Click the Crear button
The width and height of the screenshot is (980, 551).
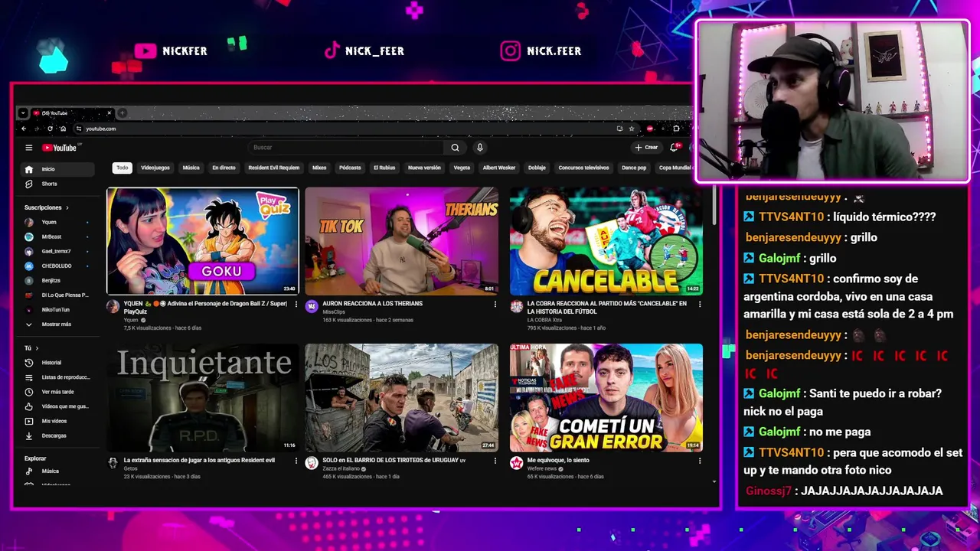coord(647,148)
